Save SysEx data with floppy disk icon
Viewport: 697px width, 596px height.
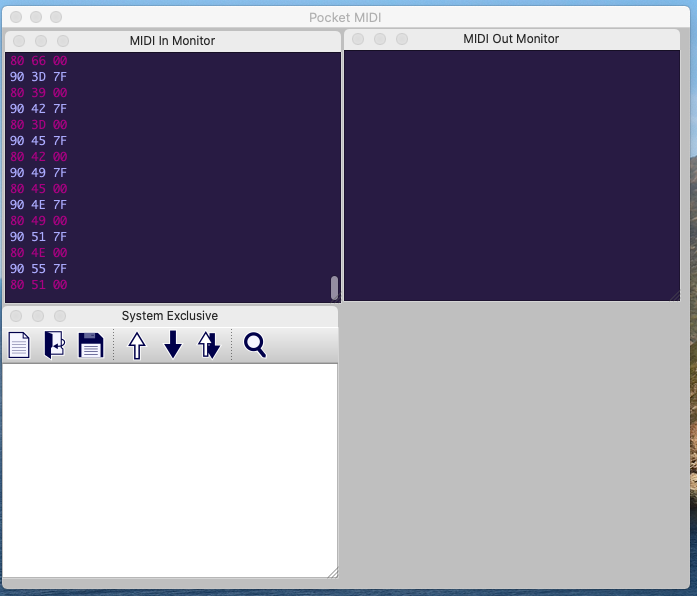[91, 345]
